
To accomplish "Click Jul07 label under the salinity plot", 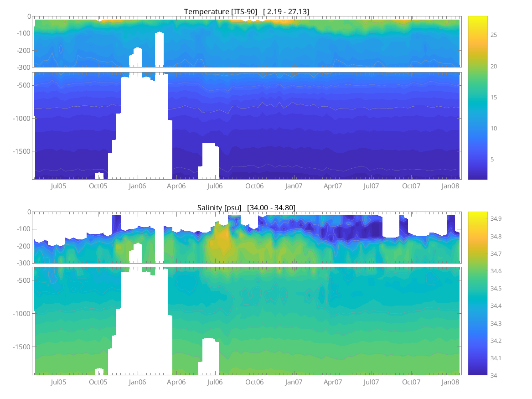I will click(x=372, y=382).
